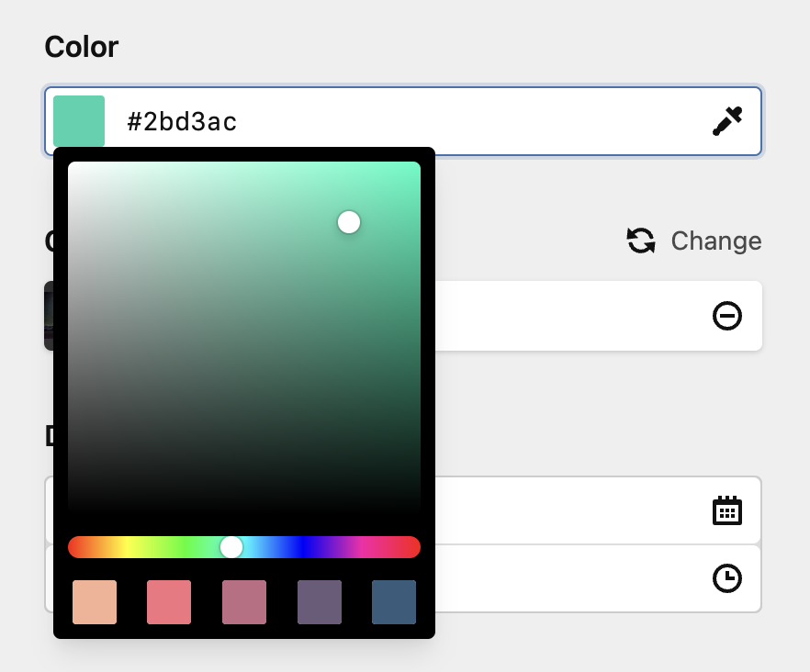Click the Change link

(715, 241)
